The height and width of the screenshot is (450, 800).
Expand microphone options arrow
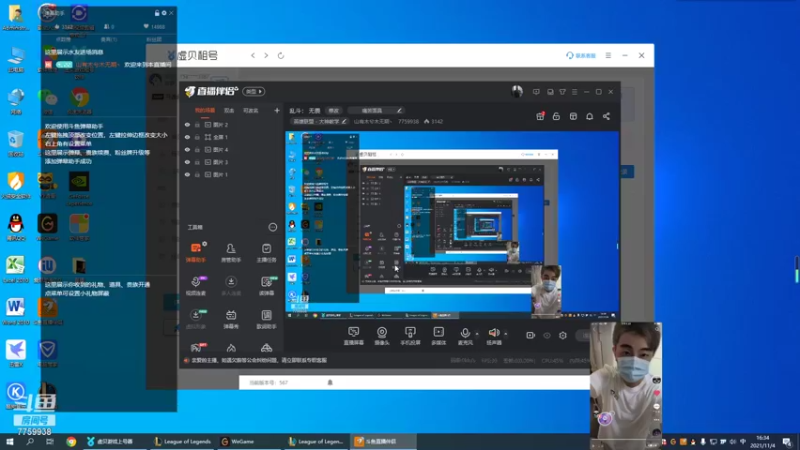pyautogui.click(x=477, y=334)
